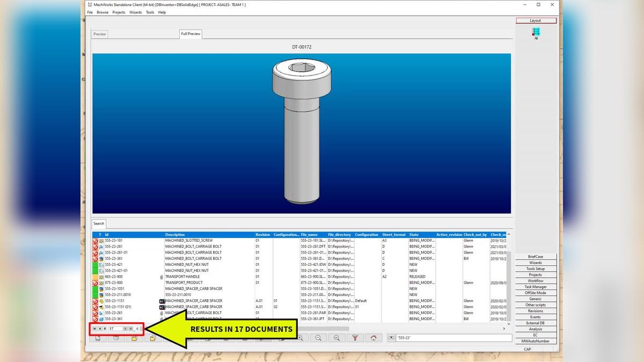Viewport: 644px width, 362px height.
Task: Sort by Description column header
Action: [209, 235]
